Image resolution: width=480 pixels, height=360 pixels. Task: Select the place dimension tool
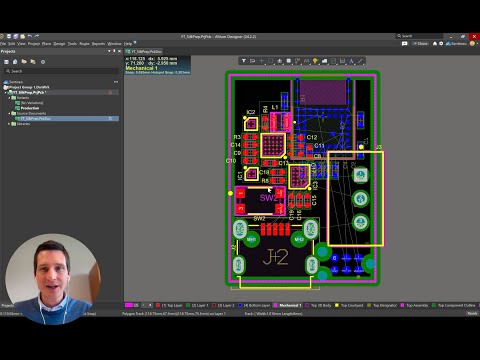coord(342,61)
